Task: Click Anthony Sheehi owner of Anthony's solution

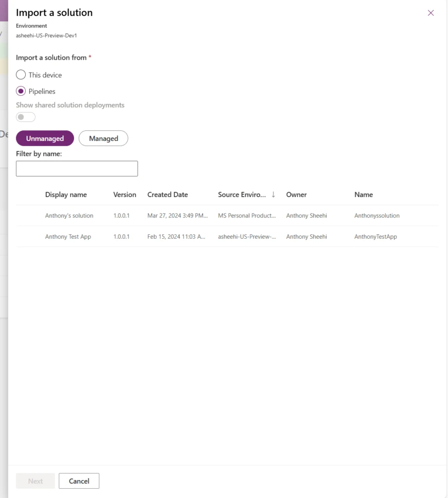Action: pyautogui.click(x=306, y=215)
